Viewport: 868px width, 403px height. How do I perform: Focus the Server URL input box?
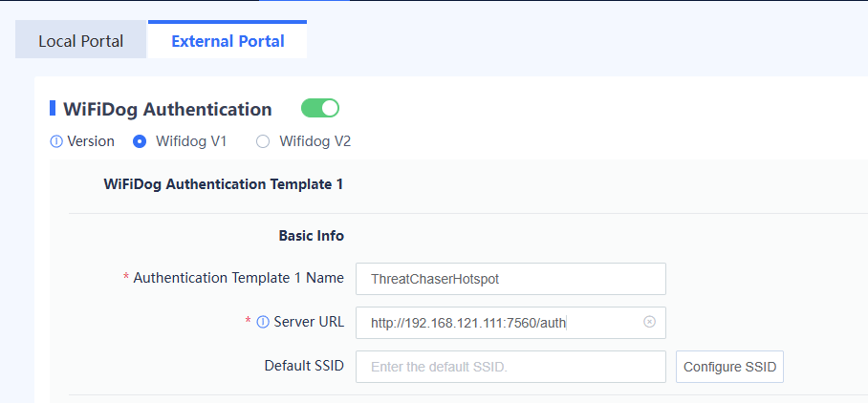tap(497, 323)
